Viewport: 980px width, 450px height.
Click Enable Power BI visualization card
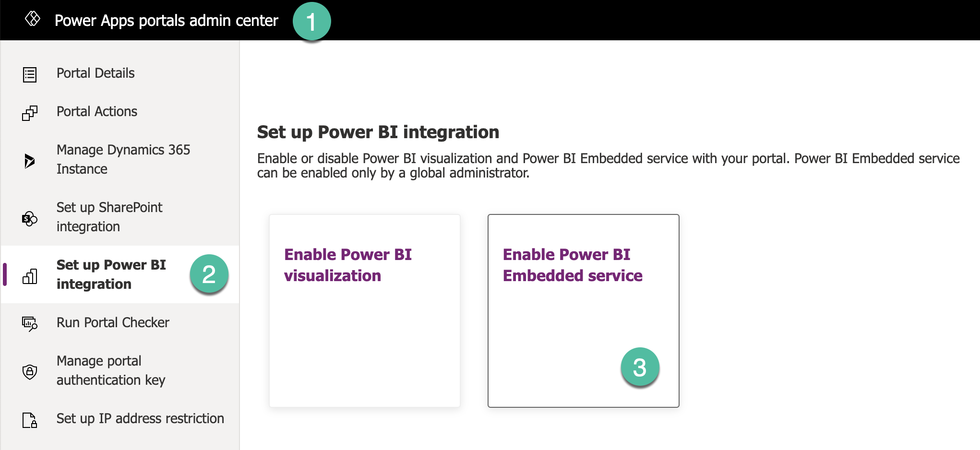tap(365, 311)
